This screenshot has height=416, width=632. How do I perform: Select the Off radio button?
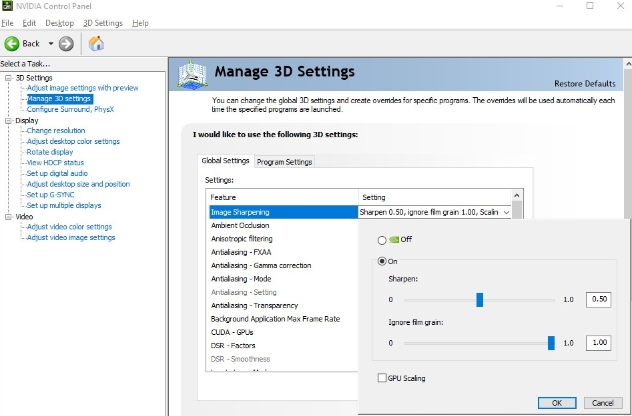(381, 240)
